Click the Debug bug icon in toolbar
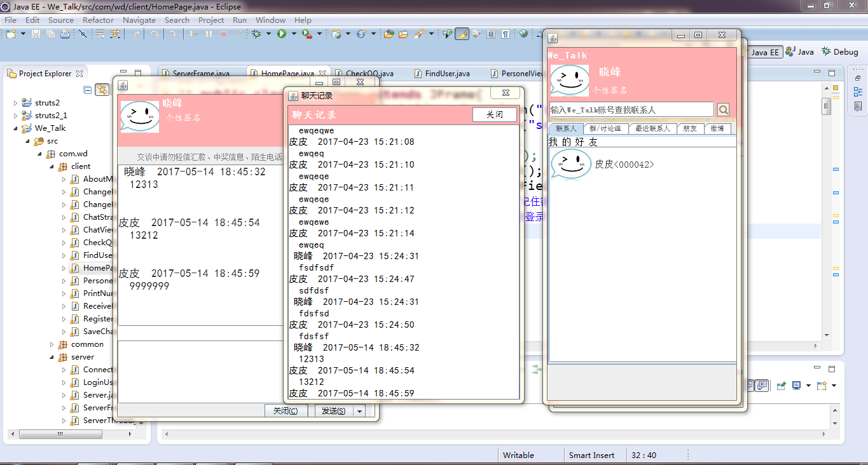Screen dimensions: 868x465 (x=256, y=34)
